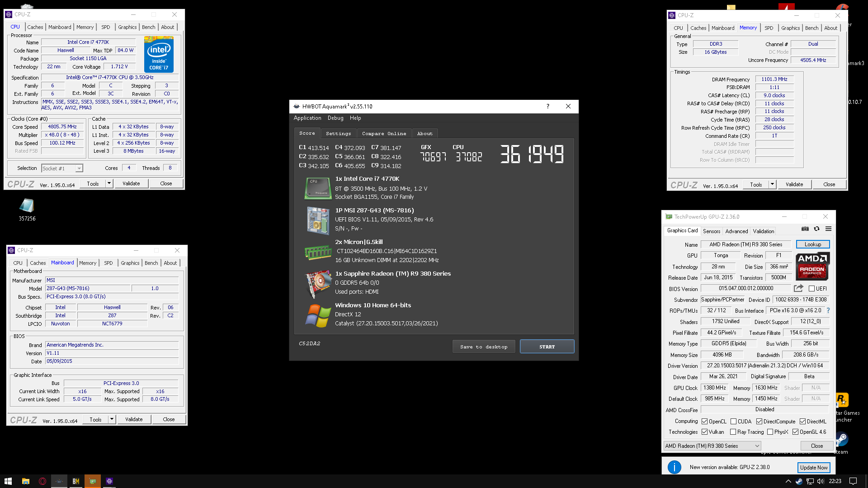
Task: Open the GPU-Z hamburger menu
Action: (828, 229)
